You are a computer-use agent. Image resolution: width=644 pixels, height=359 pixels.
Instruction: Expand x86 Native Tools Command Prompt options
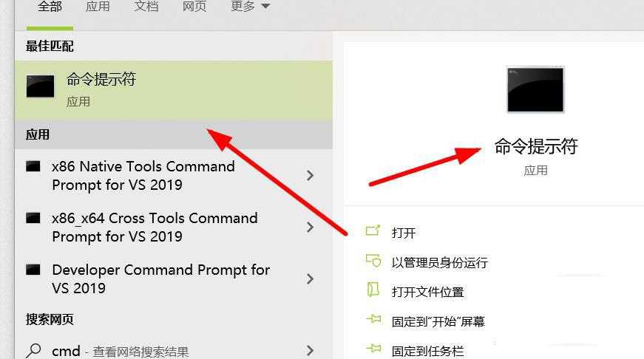pos(310,176)
